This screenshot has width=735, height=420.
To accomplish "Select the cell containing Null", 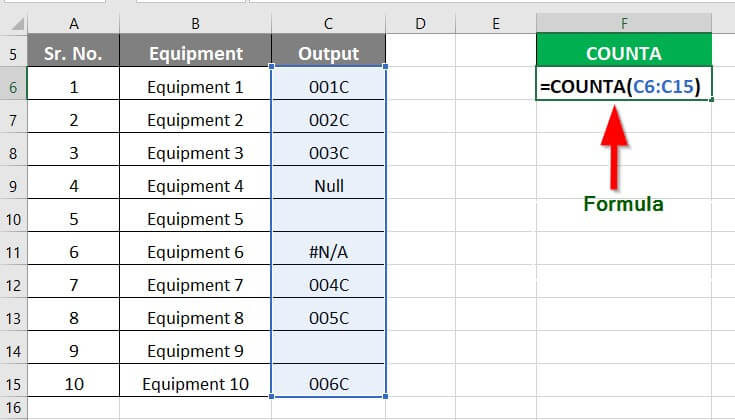I will [329, 186].
